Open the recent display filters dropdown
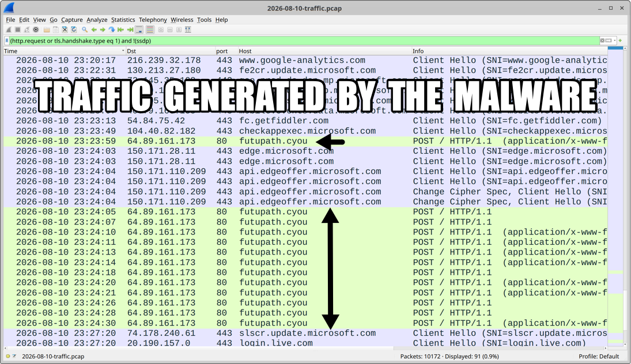The image size is (631, 364). coord(614,41)
